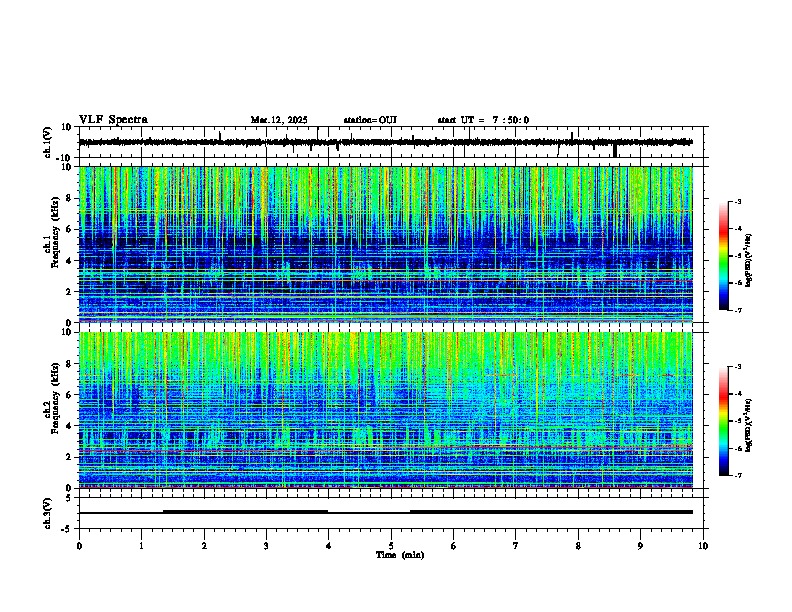
Task: Click the "10" tick on the Time axis
Action: 703,546
